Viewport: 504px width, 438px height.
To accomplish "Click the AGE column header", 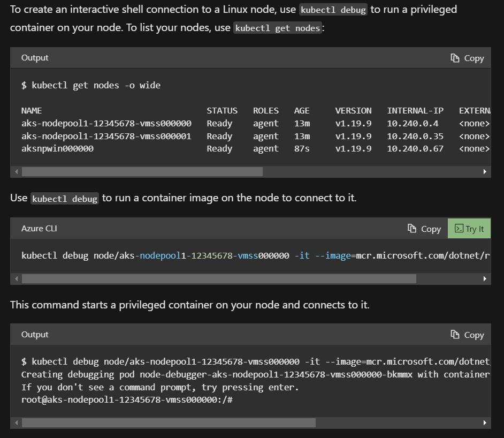I will (x=302, y=111).
